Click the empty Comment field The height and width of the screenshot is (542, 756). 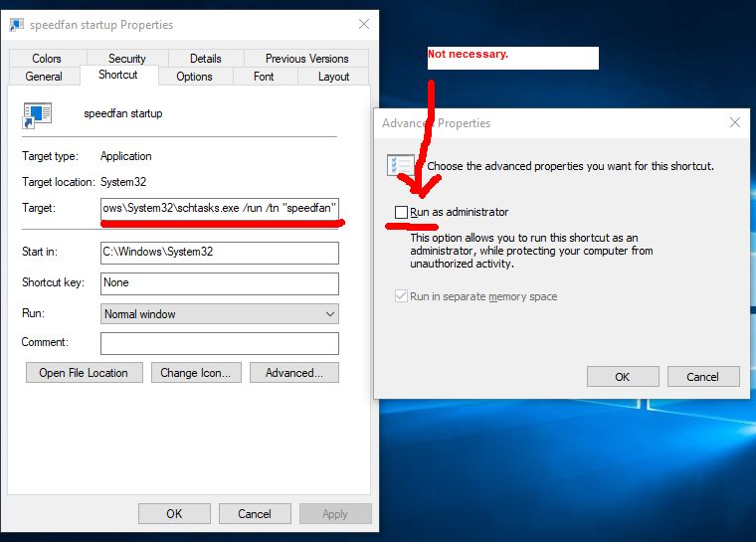click(x=220, y=343)
